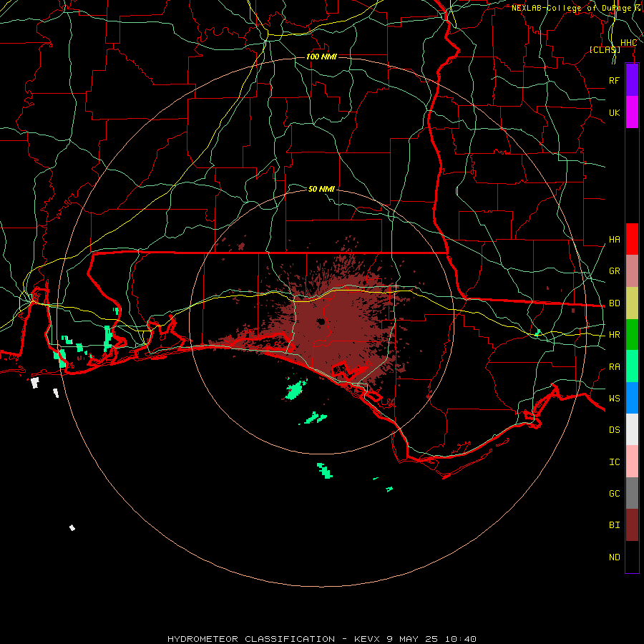Click the 50 NMI range ring label
Image resolution: width=644 pixels, height=644 pixels.
tap(321, 189)
